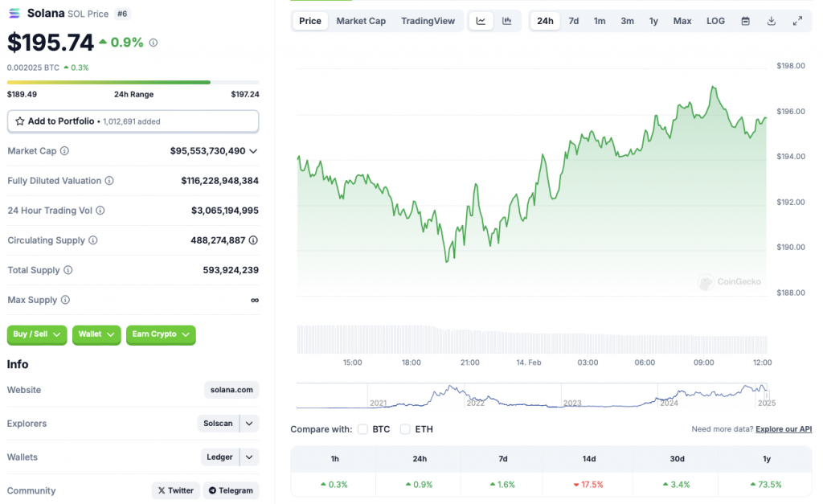Click the star icon in Add to Portfolio
Screen dimensions: 823x504
click(x=20, y=121)
